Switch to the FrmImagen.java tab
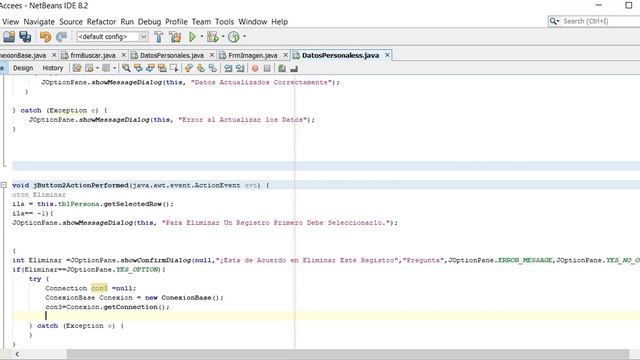Viewport: 640px width, 360px height. pyautogui.click(x=253, y=55)
